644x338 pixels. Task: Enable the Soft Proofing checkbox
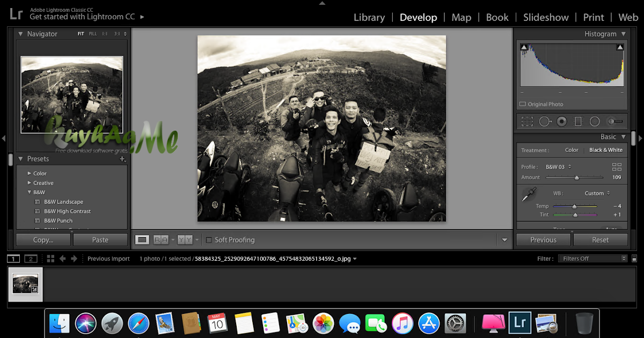(x=209, y=240)
